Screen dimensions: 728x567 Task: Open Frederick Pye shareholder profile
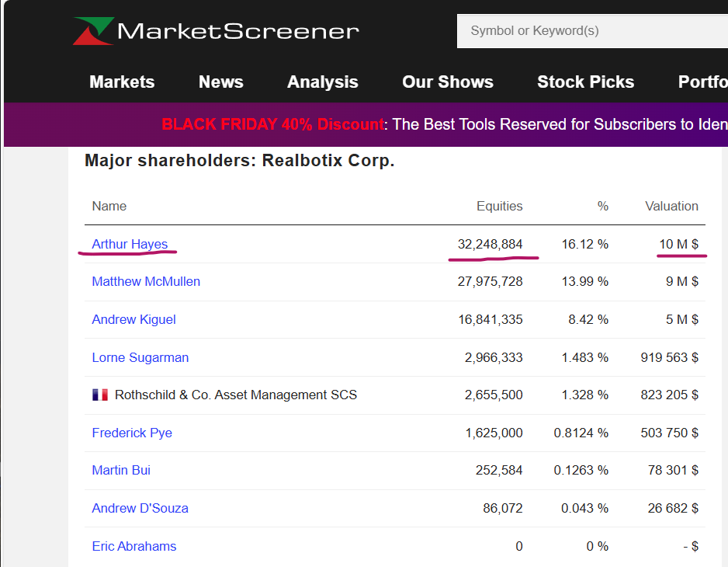coord(132,433)
